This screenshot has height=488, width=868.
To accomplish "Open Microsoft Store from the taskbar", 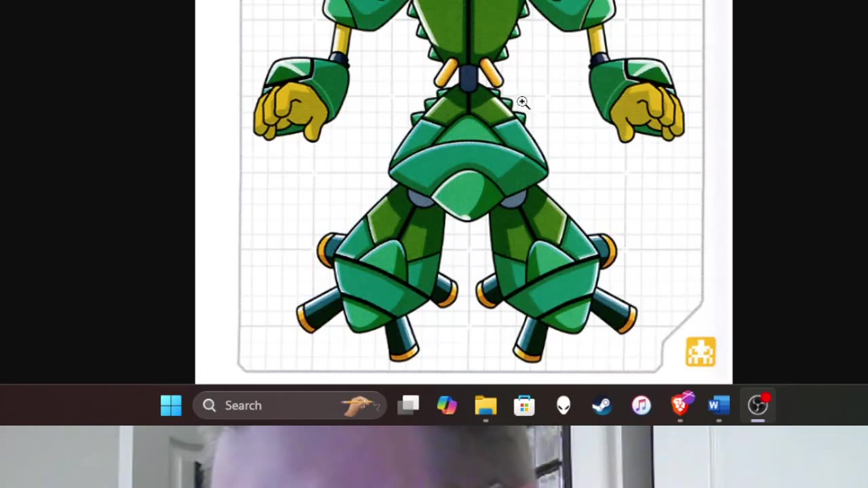I will (x=524, y=405).
